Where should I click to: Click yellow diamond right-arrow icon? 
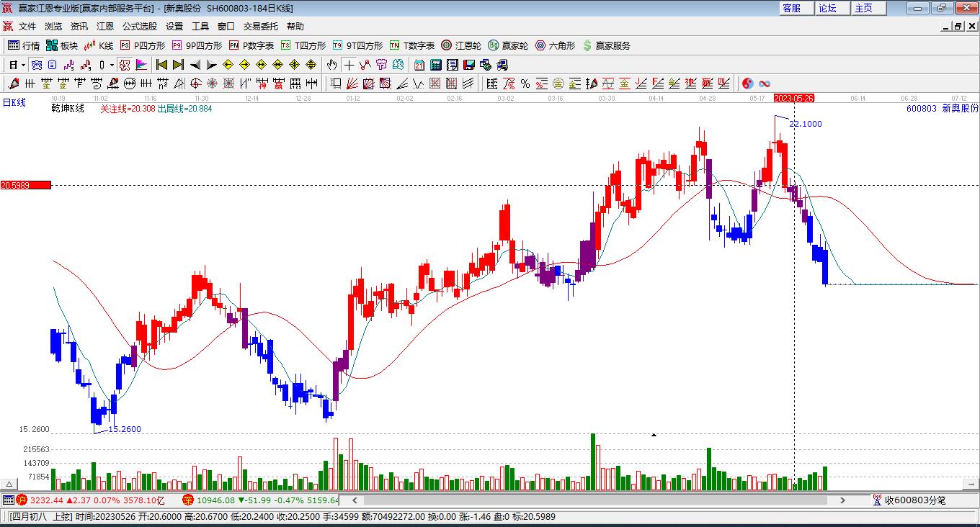click(x=244, y=65)
